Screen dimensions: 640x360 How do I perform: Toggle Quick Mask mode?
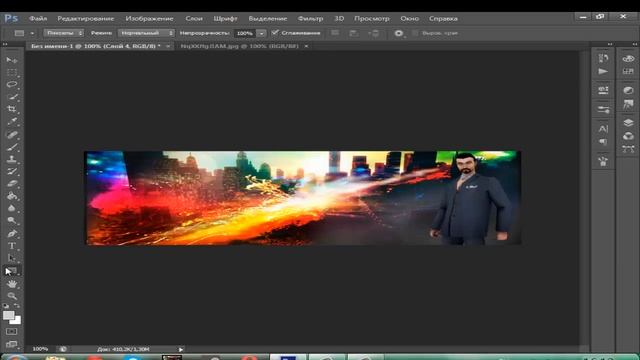pos(11,331)
